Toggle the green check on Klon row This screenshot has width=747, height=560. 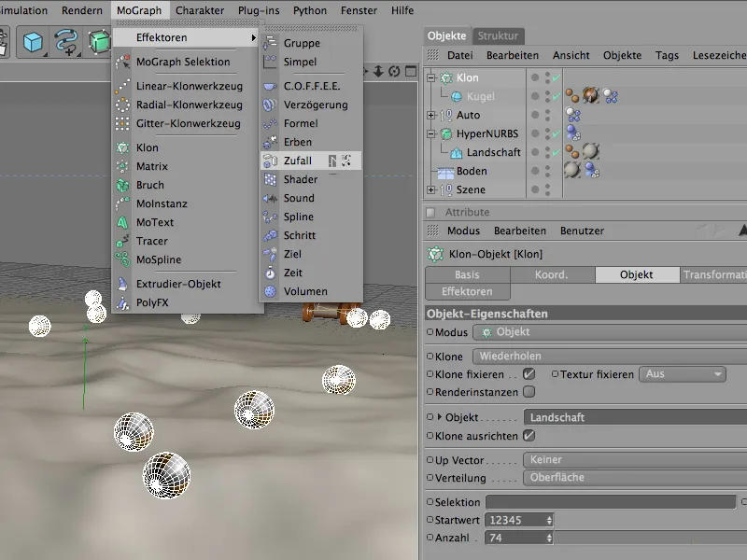click(557, 77)
